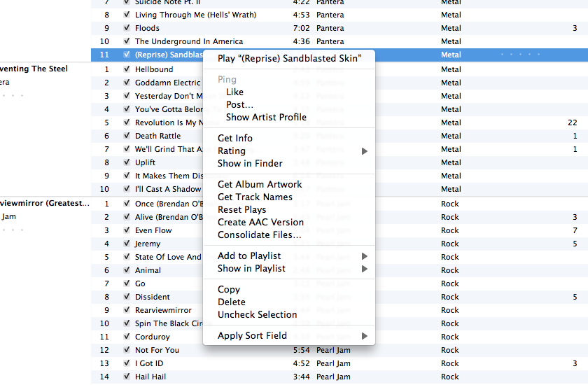Choose Play "(Reprise) Sandblasted Skin" menu item
Viewport: 588px width, 385px height.
(289, 59)
